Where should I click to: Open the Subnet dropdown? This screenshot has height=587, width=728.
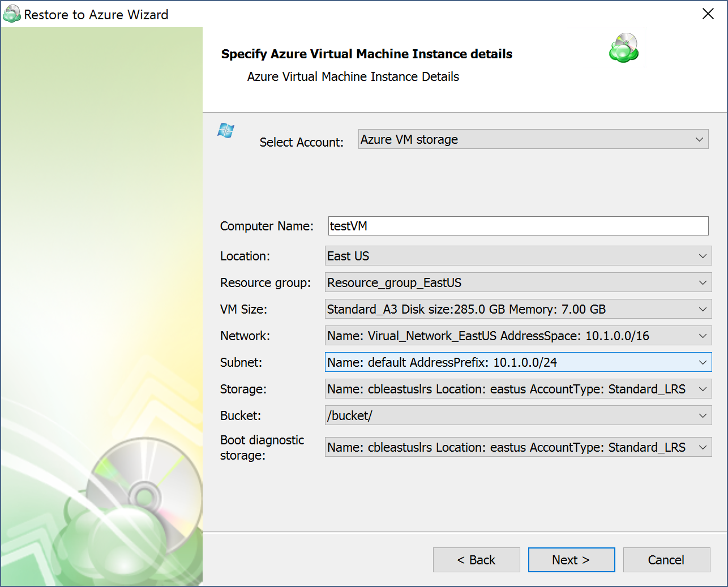click(519, 362)
